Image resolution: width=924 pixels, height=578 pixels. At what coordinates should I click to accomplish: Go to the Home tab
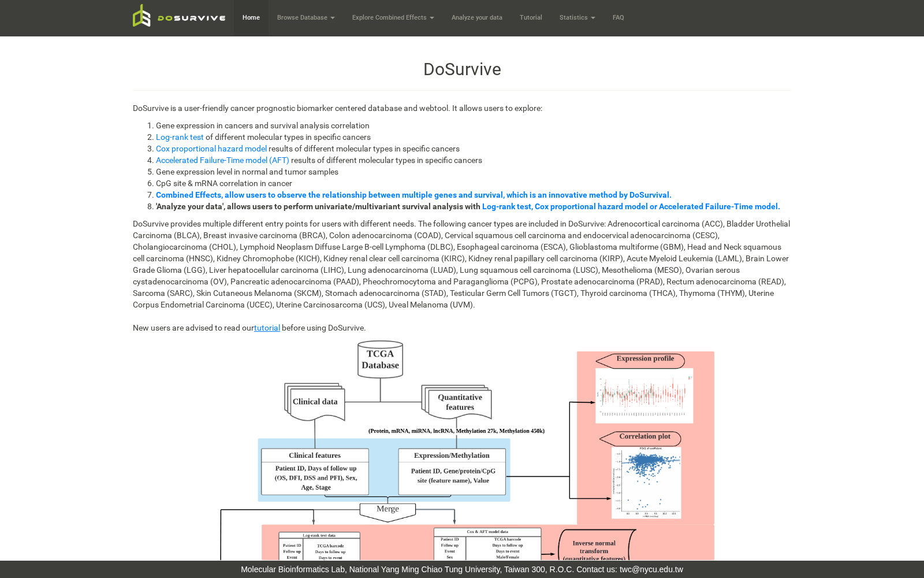(x=251, y=18)
